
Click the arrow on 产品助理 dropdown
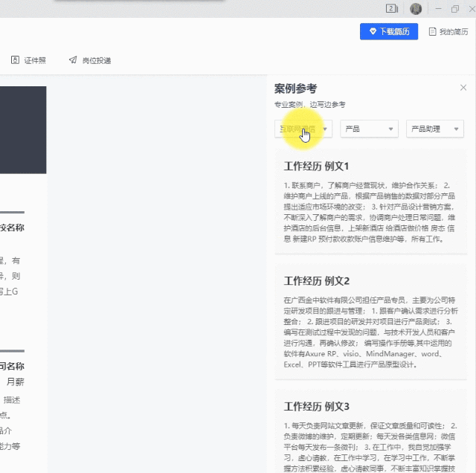coord(456,129)
